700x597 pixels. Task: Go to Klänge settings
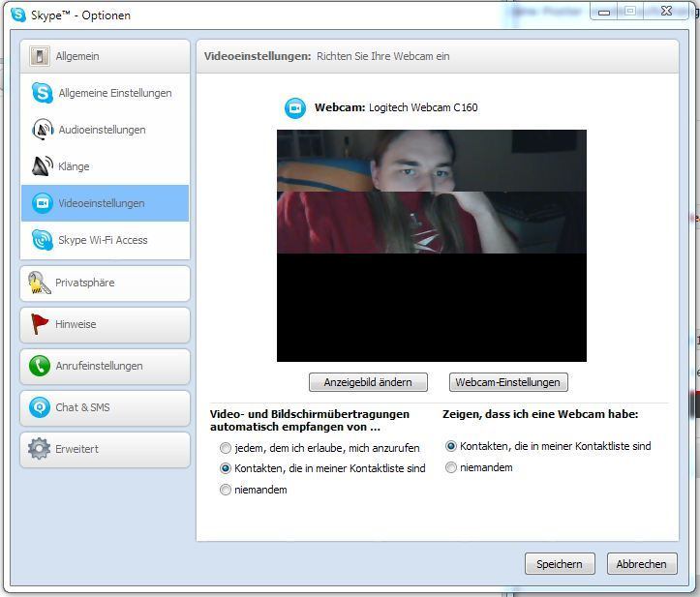pos(105,166)
